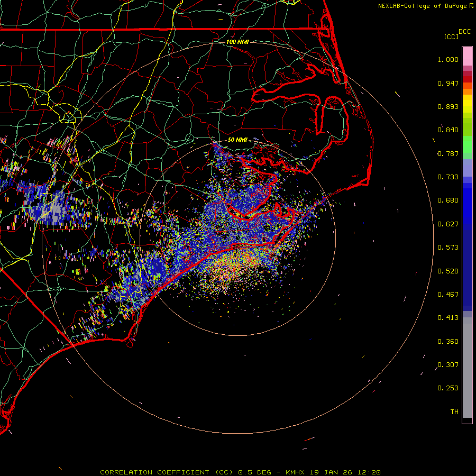Click the pink swatch atop the color bar
476x476 pixels.
(467, 57)
